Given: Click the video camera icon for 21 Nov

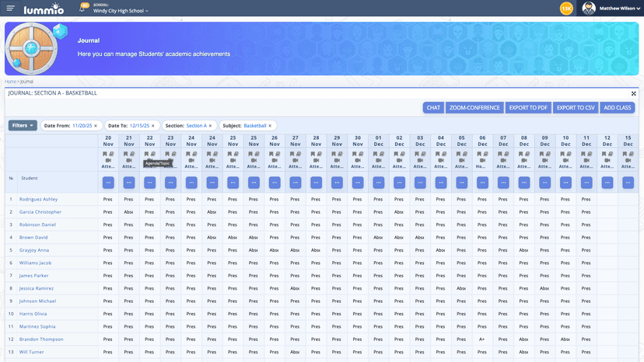Looking at the screenshot, I should tap(129, 160).
